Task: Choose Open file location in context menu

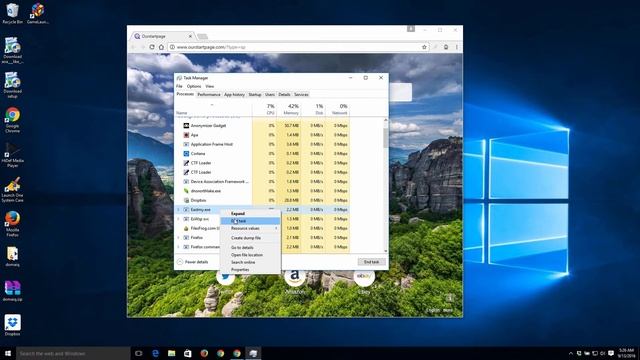Action: (x=250, y=255)
